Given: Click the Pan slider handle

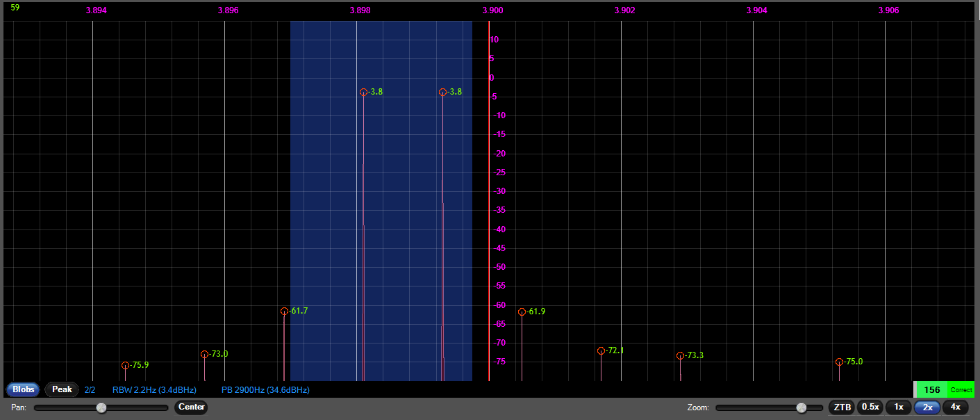Looking at the screenshot, I should (100, 409).
